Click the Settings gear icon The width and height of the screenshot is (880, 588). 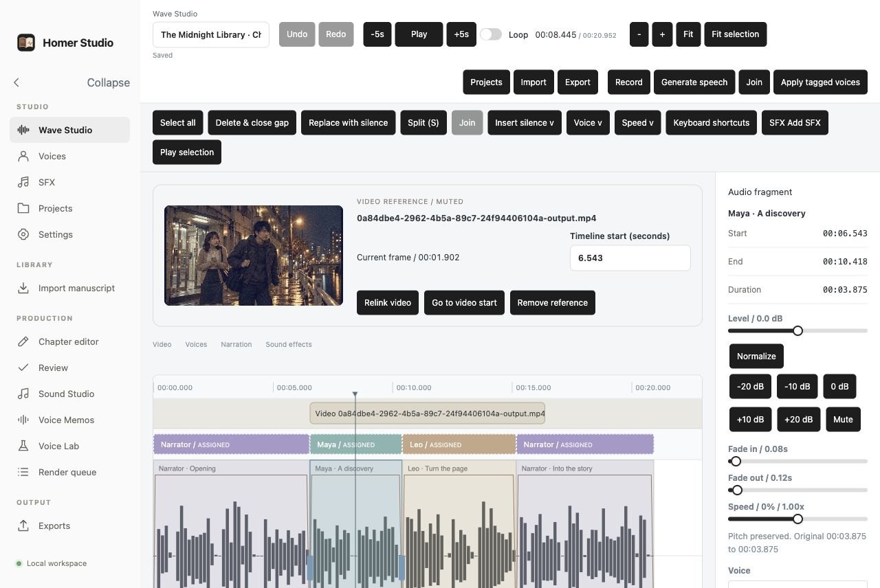click(23, 234)
